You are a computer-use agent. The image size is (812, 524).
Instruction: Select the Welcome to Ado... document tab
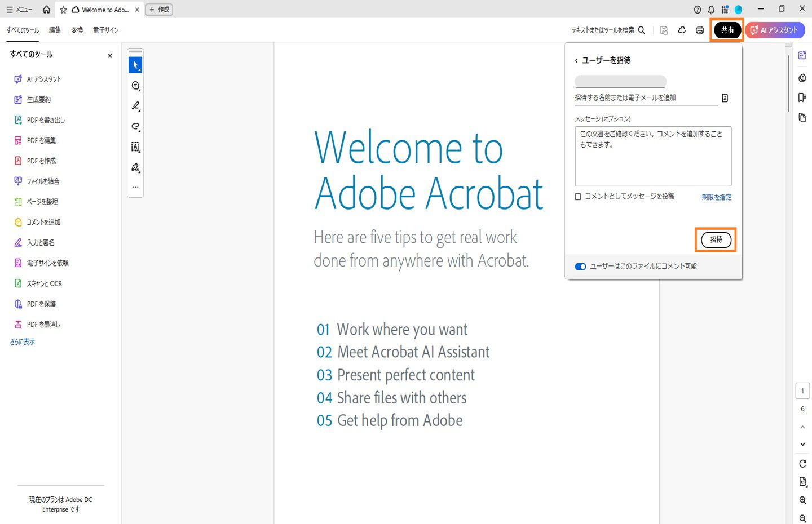(x=100, y=10)
